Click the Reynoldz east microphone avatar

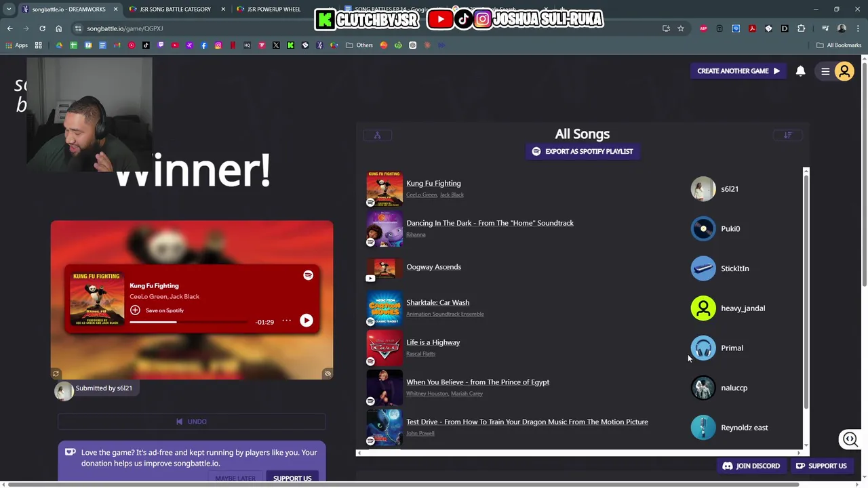coord(703,428)
